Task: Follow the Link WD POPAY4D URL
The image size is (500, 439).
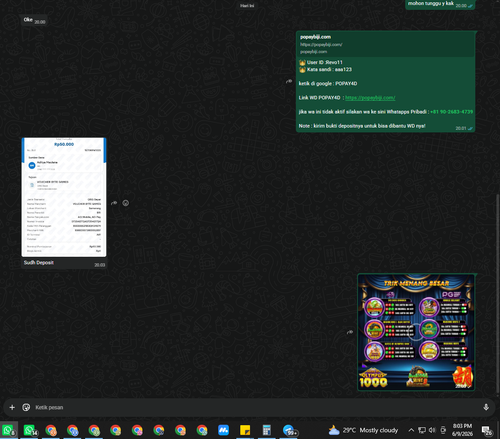Action: [x=370, y=98]
